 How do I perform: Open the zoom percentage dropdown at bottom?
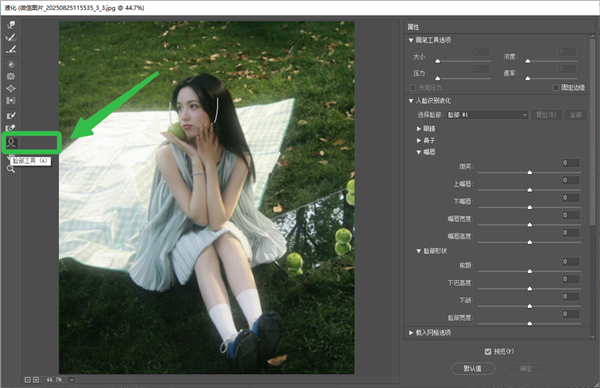point(72,380)
